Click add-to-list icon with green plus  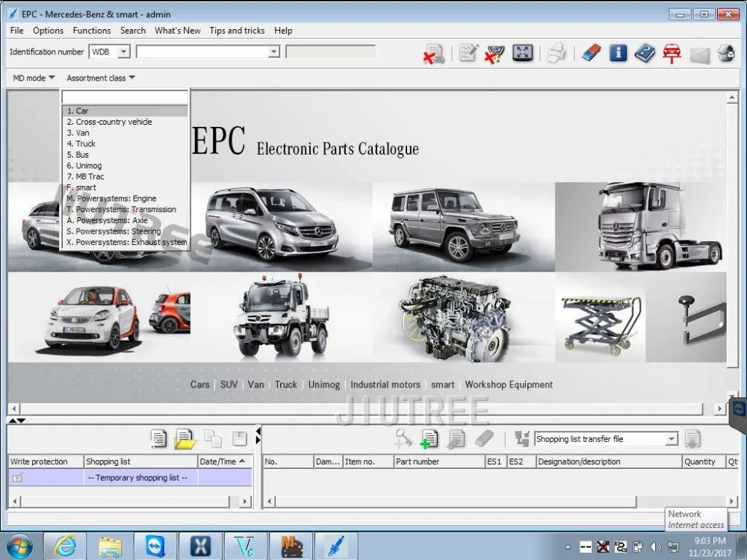(x=430, y=439)
